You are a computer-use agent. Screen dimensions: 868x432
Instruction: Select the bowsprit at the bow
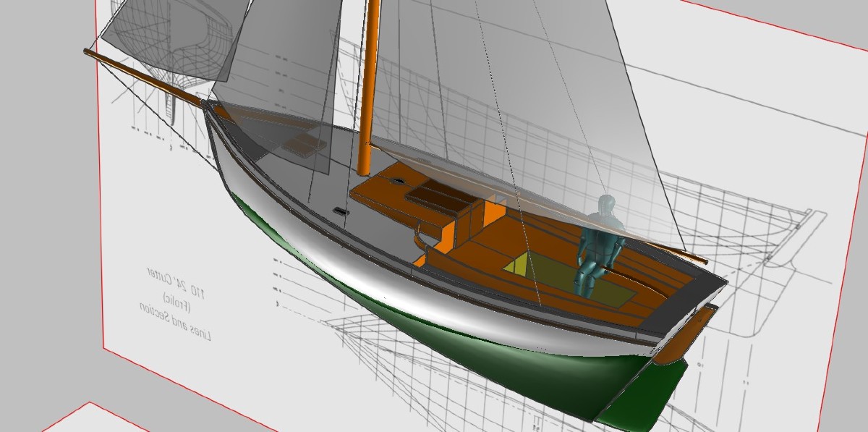click(x=145, y=76)
